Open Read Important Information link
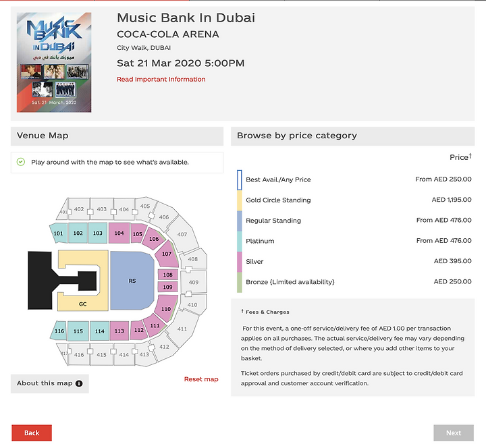Viewport: 486px width, 448px height. 161,80
